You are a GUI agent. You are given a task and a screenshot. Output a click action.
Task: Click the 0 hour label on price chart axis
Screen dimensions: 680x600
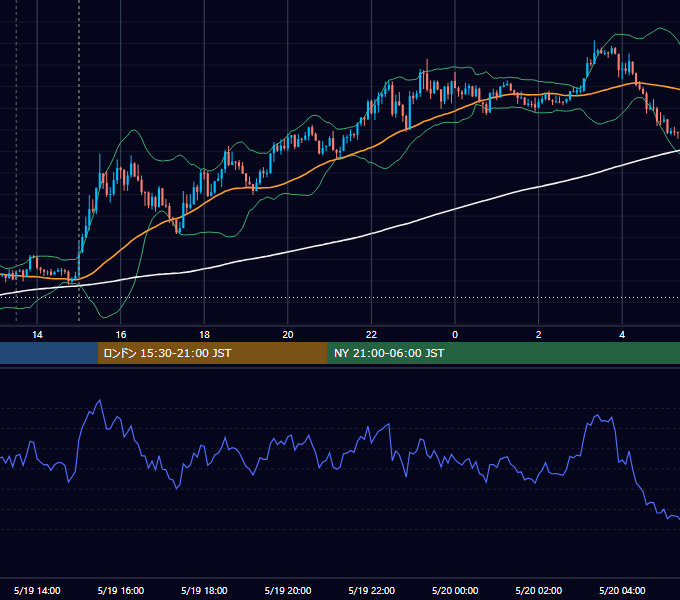point(455,335)
